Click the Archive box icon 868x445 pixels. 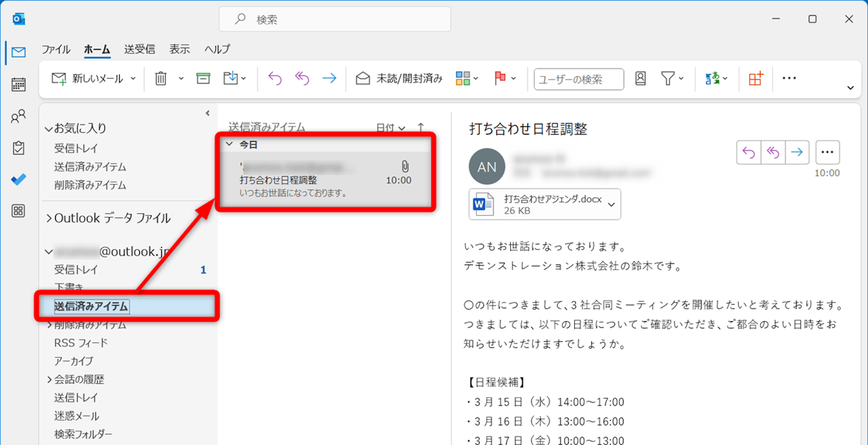pos(203,78)
